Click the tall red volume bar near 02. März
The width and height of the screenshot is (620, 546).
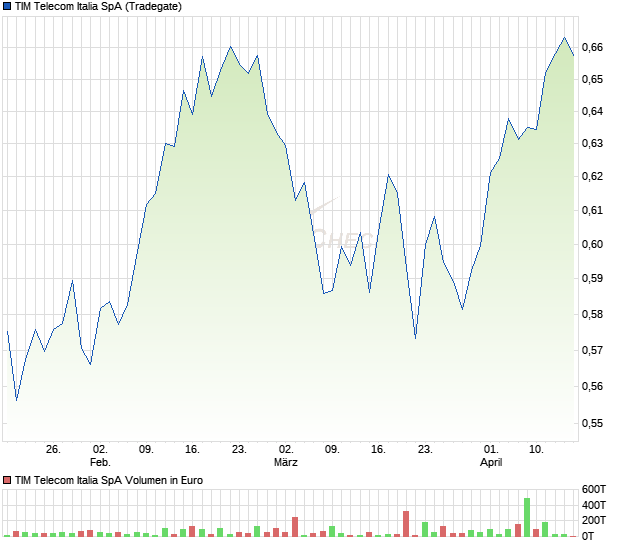(295, 527)
